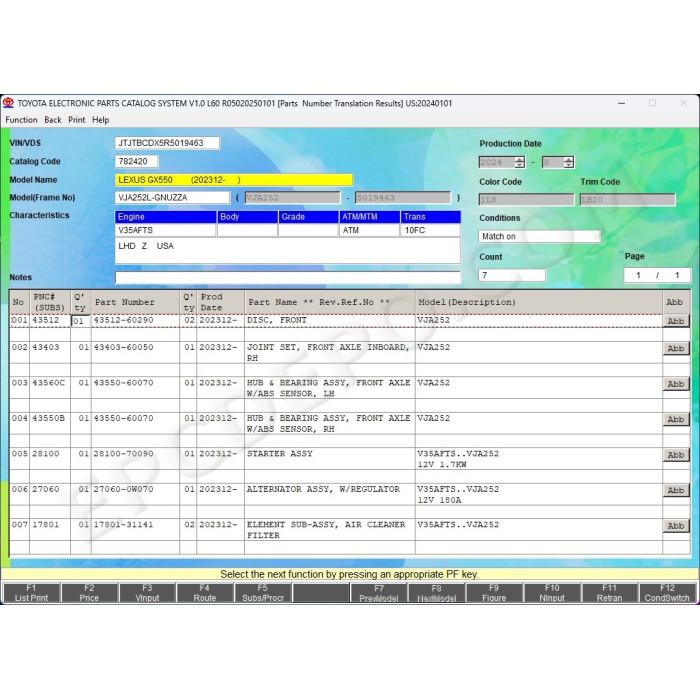Click the Model field VJA252L-GNUZZA
700x700 pixels.
172,197
